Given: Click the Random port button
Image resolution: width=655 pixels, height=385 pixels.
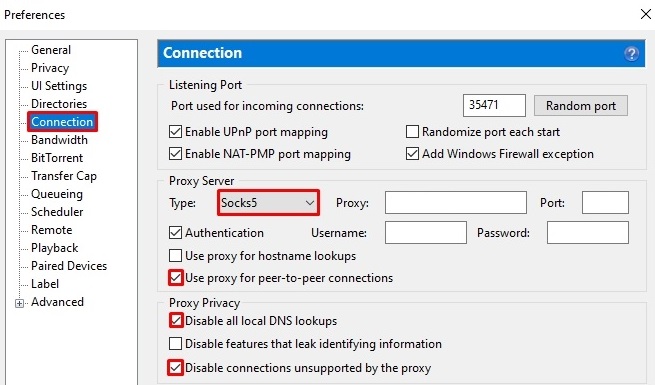Looking at the screenshot, I should pos(581,106).
